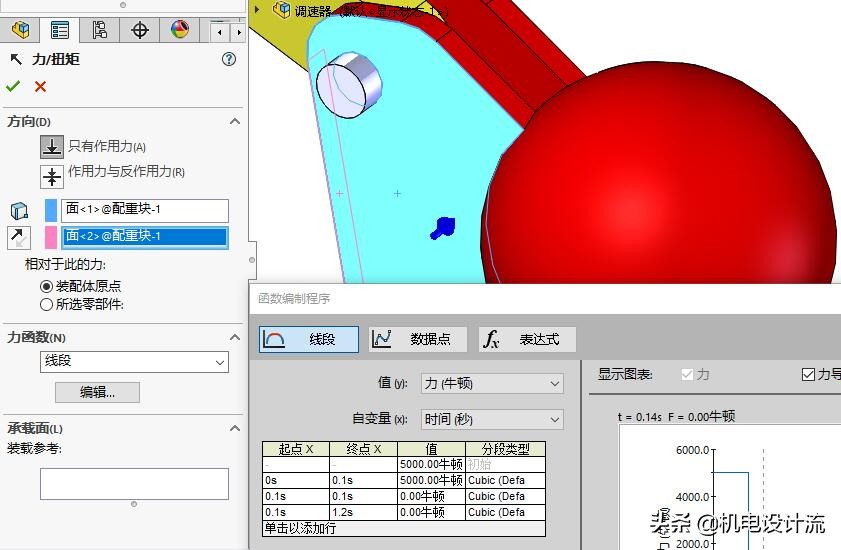This screenshot has width=841, height=550.
Task: Select the 线段 function type button
Action: pos(309,339)
